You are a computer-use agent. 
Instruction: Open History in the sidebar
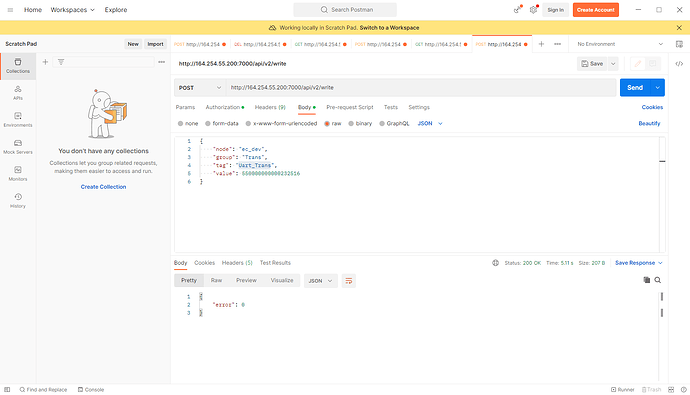click(18, 201)
